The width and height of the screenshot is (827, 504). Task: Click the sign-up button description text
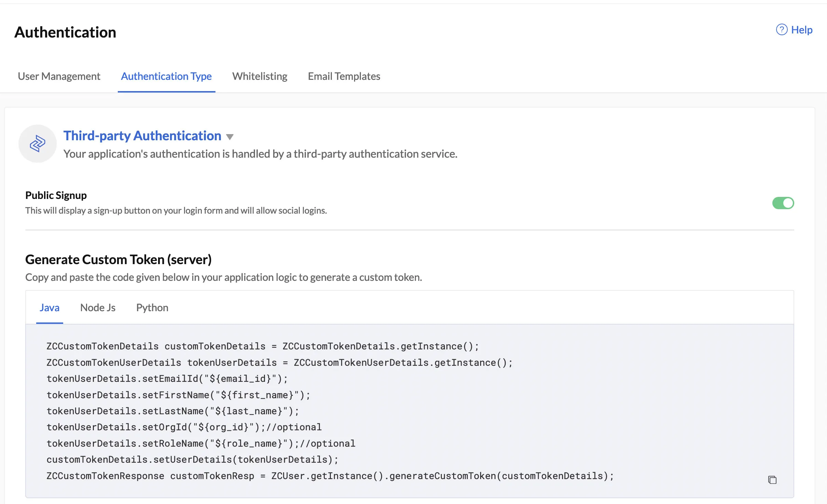(x=176, y=211)
